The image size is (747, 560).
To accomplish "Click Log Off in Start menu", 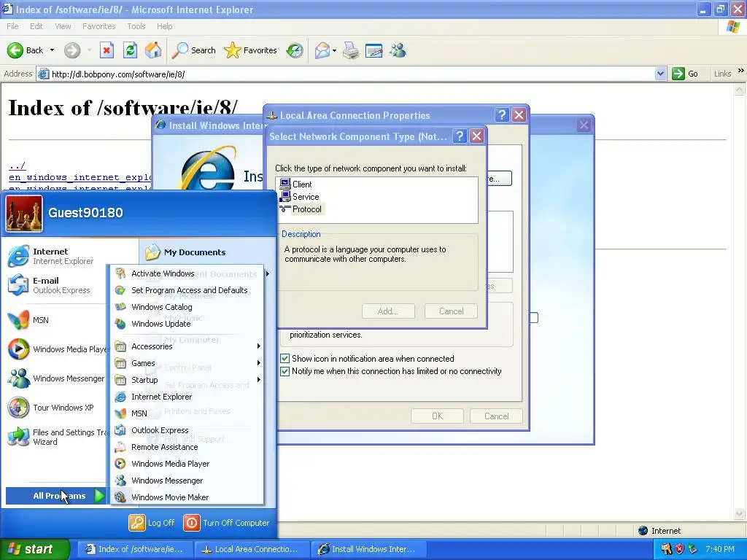I will coord(152,523).
